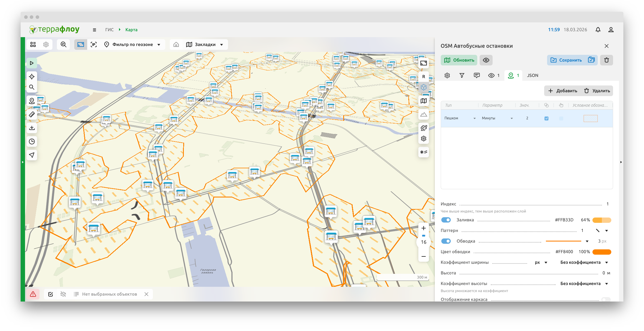Zoom out the map with minus button

424,256
